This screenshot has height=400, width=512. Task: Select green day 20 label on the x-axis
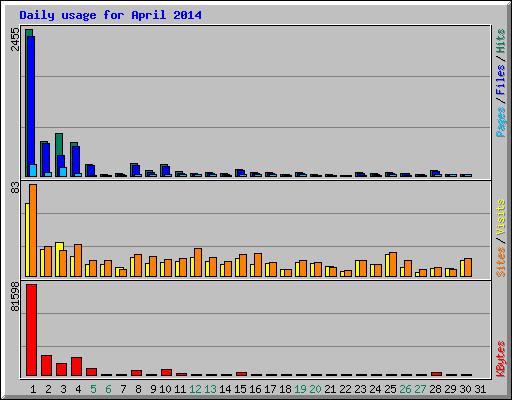click(x=315, y=389)
